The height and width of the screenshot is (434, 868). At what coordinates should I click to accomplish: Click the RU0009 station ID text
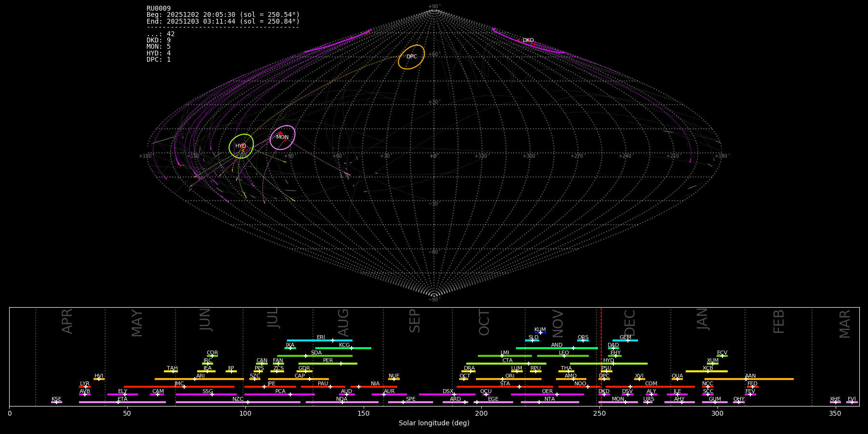coord(159,9)
